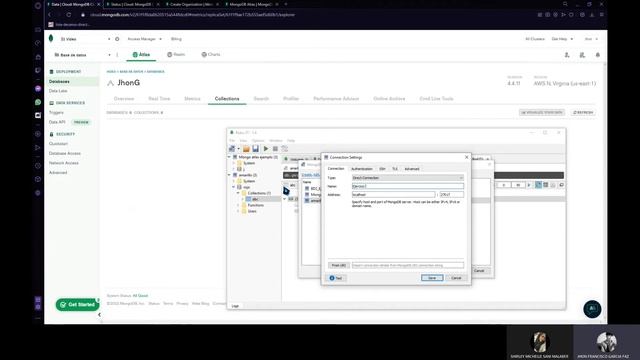
Task: Open the Charts tab in Atlas header
Action: (211, 54)
